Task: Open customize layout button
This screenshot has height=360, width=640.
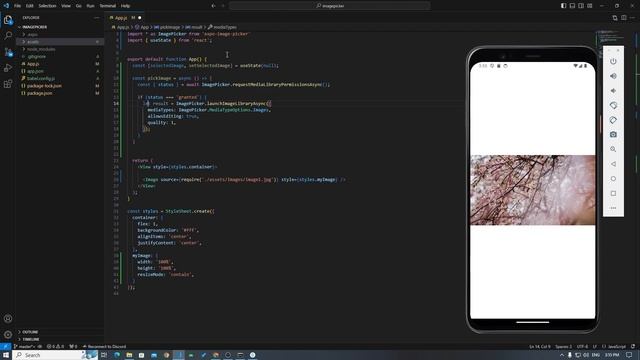Action: [x=590, y=6]
